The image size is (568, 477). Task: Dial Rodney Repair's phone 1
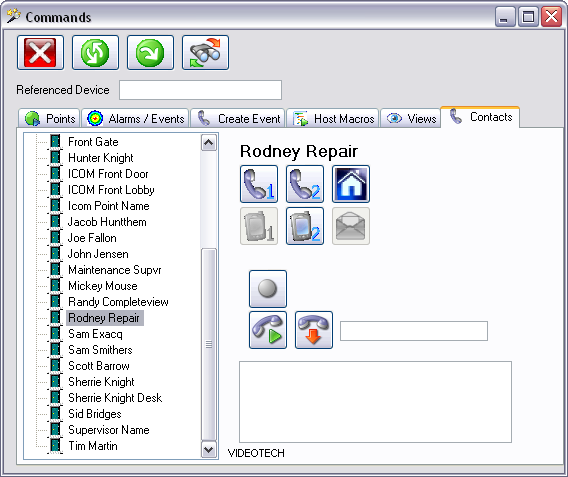(x=259, y=184)
